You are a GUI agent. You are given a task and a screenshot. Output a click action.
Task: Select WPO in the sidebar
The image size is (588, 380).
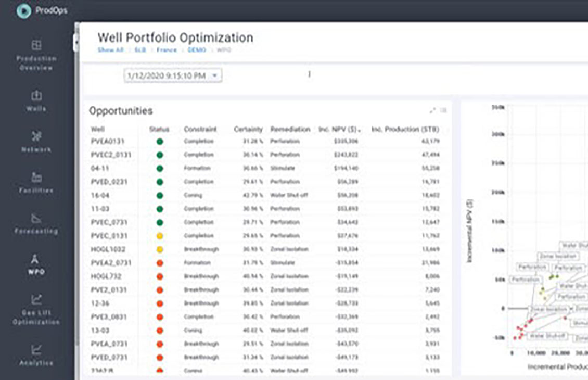pyautogui.click(x=35, y=264)
